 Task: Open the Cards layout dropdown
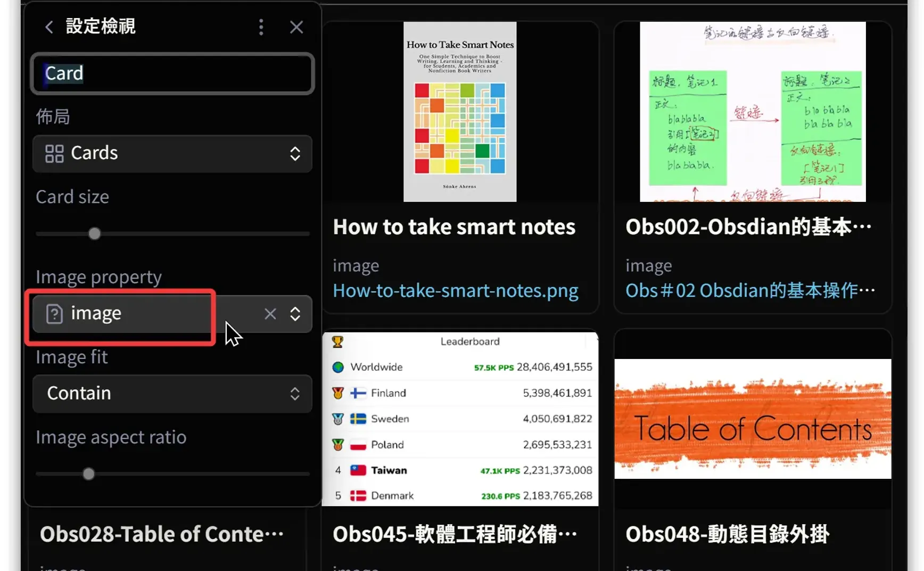295,154
